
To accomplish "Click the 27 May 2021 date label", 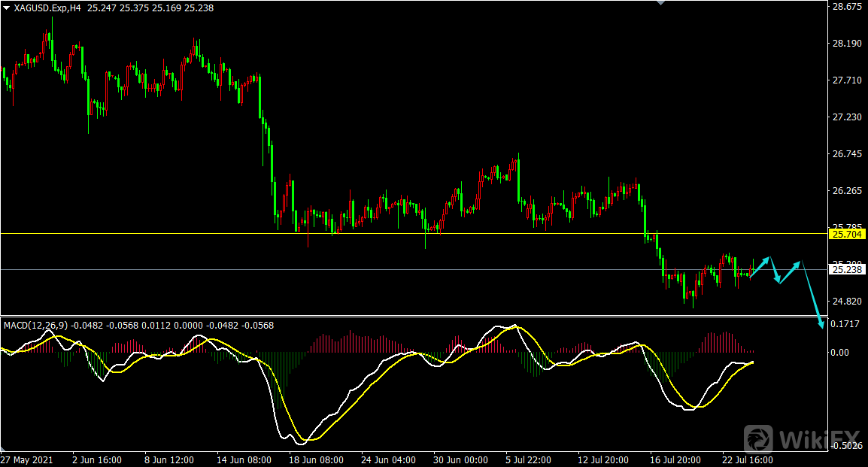I will pyautogui.click(x=26, y=459).
